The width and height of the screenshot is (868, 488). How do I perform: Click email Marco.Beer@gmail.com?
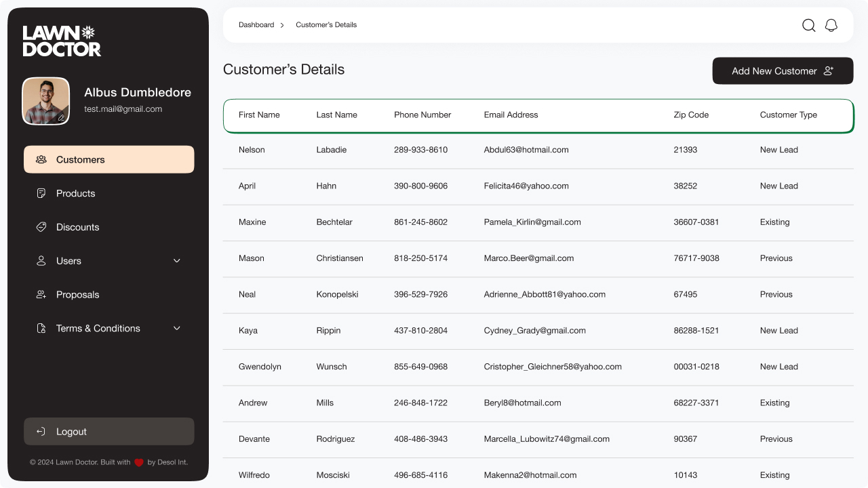pos(529,258)
